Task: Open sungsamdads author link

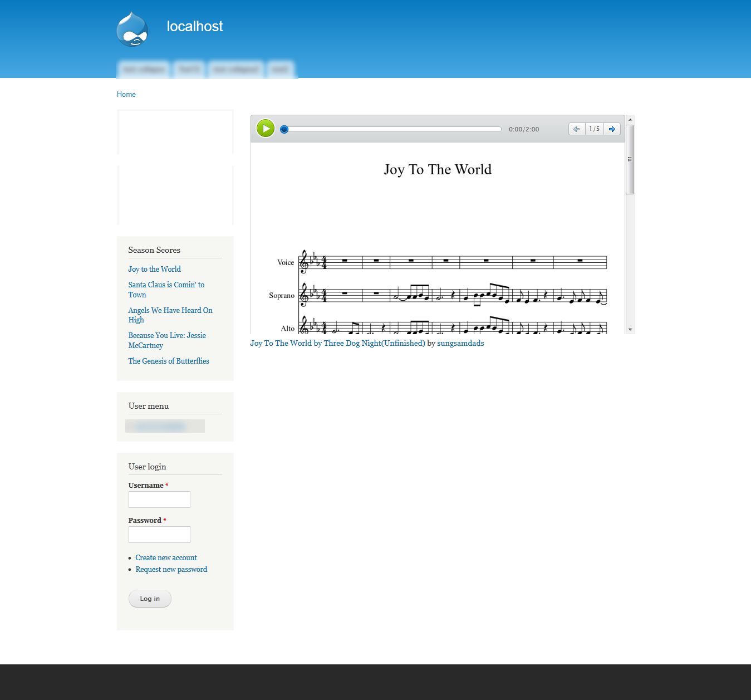Action: tap(460, 343)
